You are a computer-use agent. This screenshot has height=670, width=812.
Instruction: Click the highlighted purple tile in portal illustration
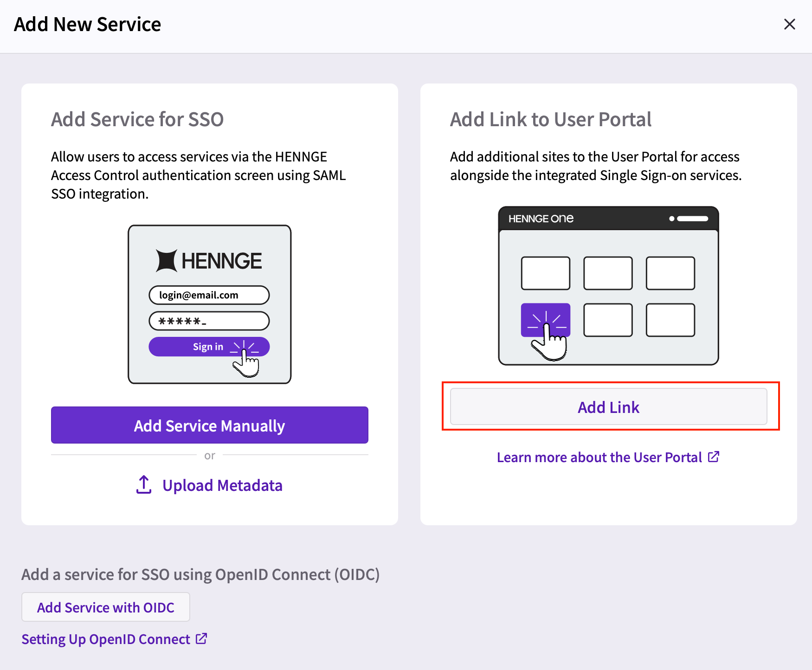click(546, 320)
